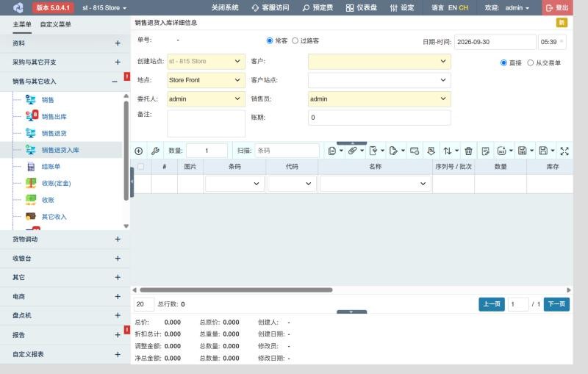Click the fullscreen expand icon
Viewport: 588px width, 374px height.
pos(564,151)
